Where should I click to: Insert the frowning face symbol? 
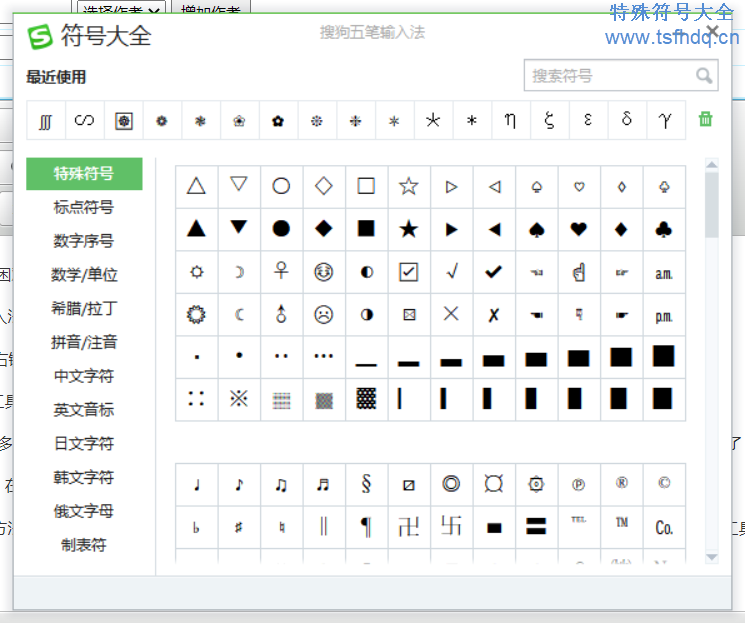[x=323, y=314]
